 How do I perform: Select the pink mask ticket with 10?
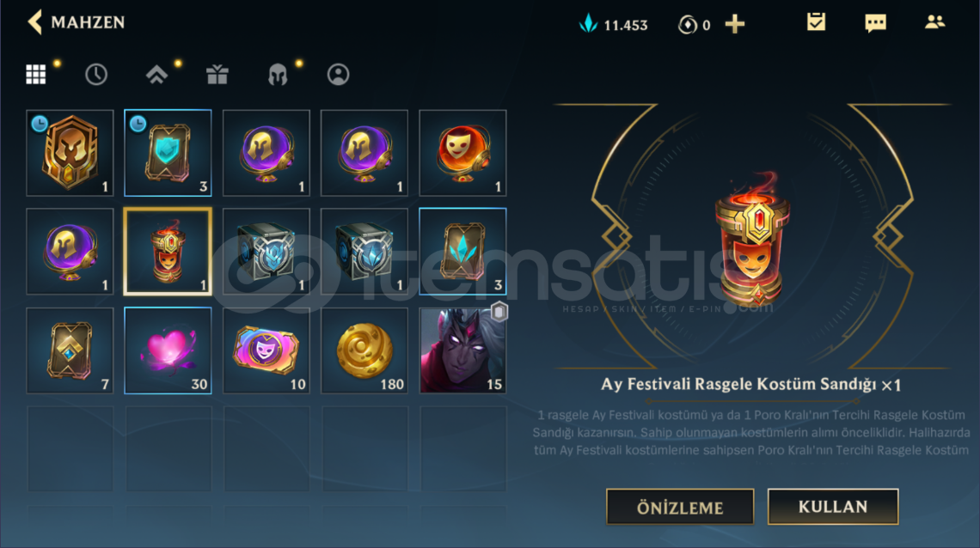266,350
